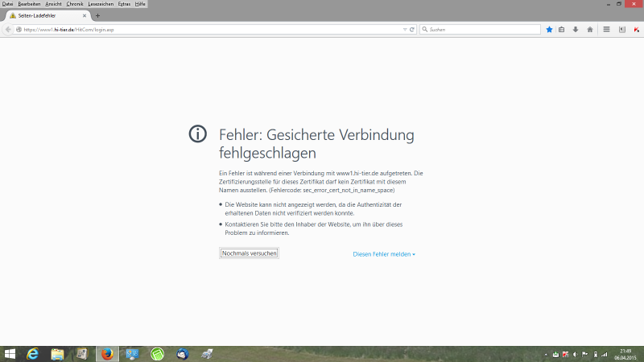Click text 'sec_error_cert_not_in_name_space'

point(348,191)
